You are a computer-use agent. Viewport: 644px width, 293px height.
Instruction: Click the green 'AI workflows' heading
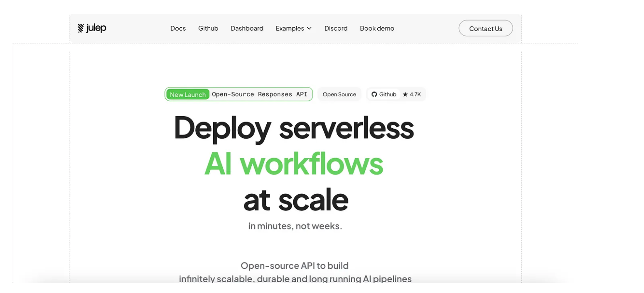294,164
